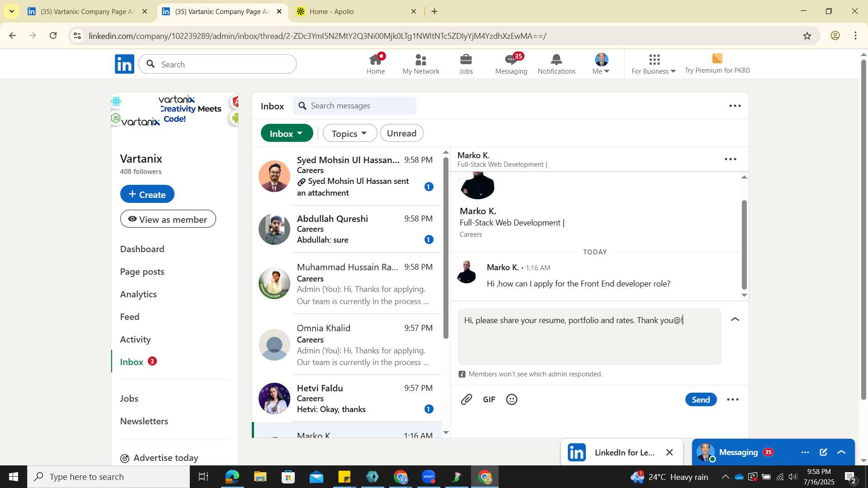Open the GIF picker
868x488 pixels.
pyautogui.click(x=489, y=399)
